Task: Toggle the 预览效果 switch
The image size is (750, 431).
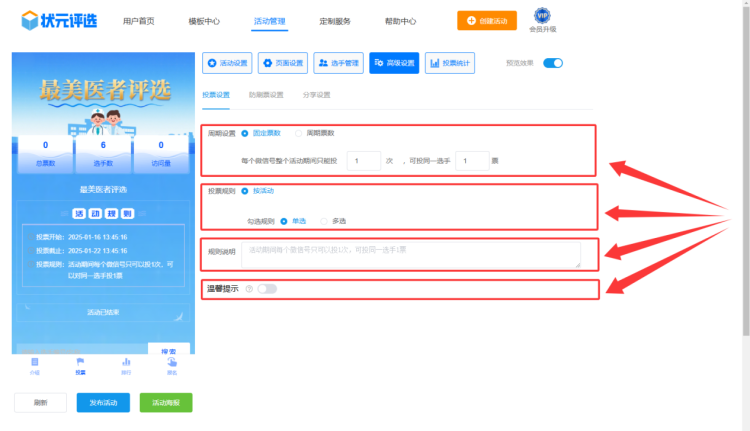Action: [553, 63]
